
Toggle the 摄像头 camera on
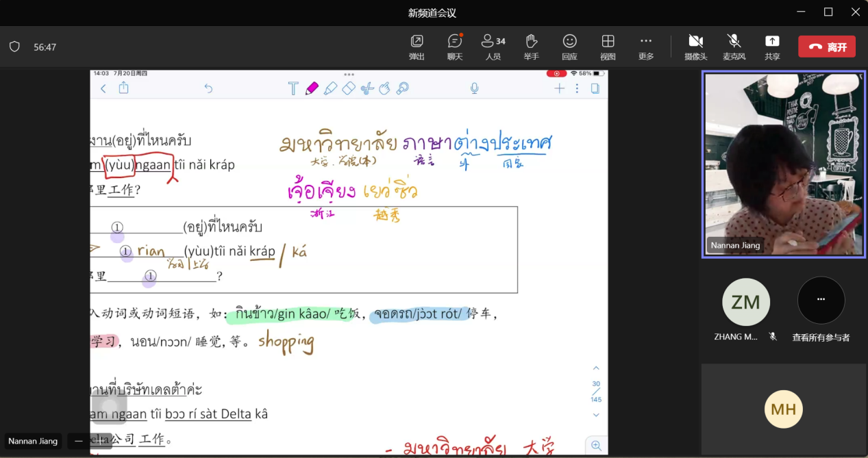[695, 47]
